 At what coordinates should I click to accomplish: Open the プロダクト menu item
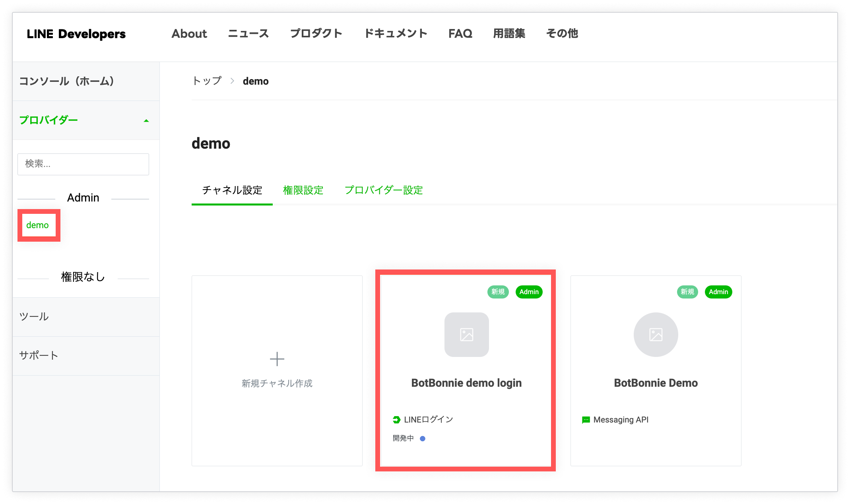coord(316,33)
